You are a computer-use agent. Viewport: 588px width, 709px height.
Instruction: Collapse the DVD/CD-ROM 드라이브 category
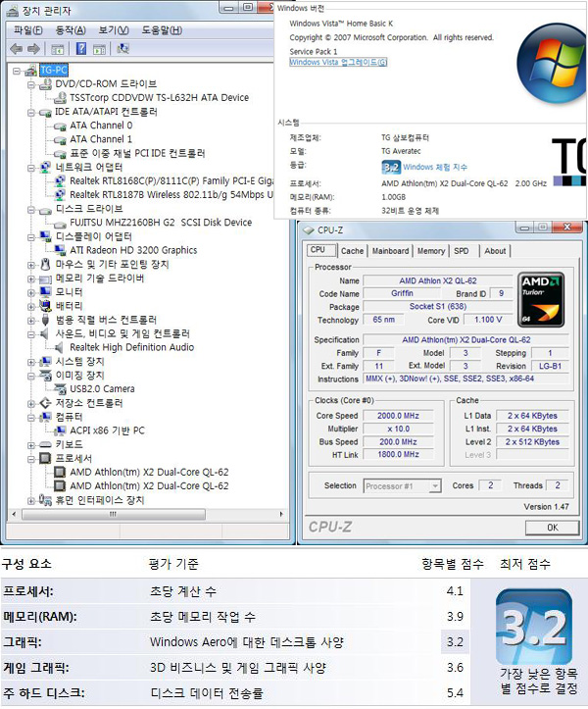point(30,84)
